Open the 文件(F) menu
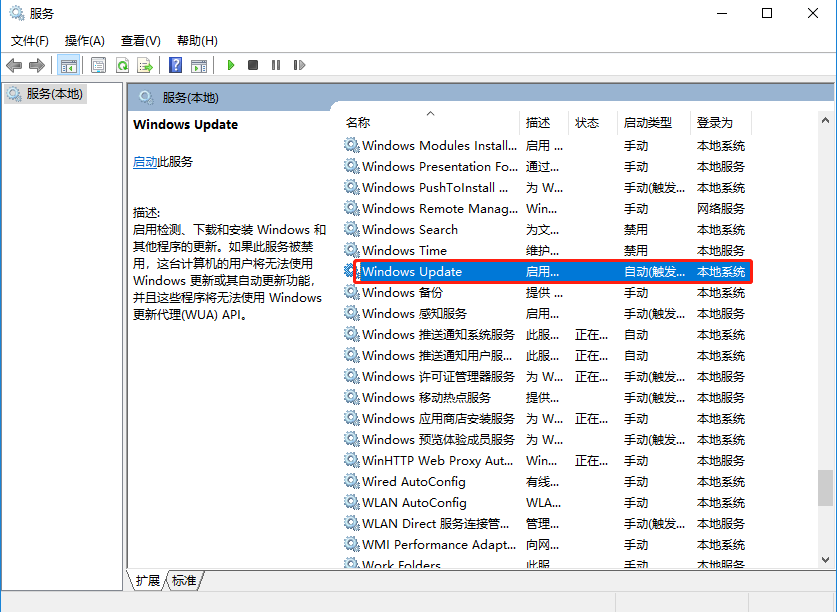This screenshot has width=837, height=612. pos(30,41)
